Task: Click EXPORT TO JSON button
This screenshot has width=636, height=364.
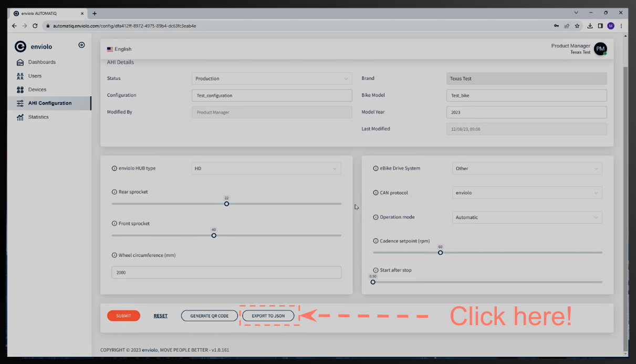Action: coord(268,316)
